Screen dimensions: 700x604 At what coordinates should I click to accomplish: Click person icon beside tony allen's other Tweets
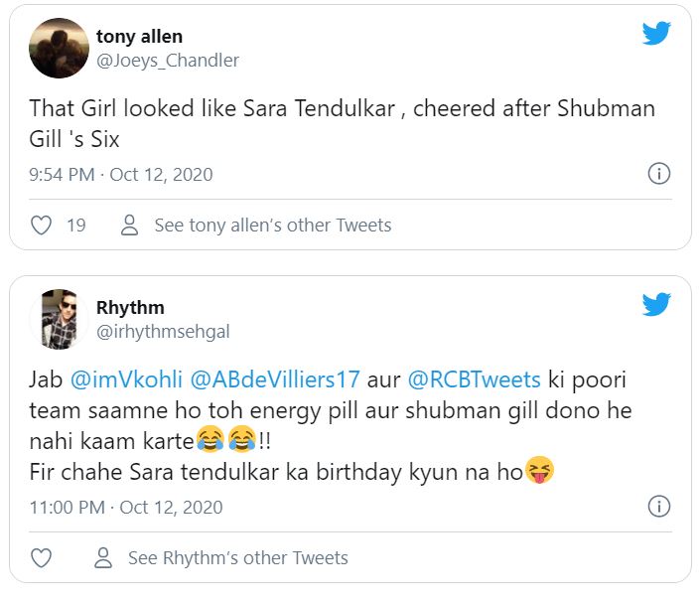tap(129, 226)
